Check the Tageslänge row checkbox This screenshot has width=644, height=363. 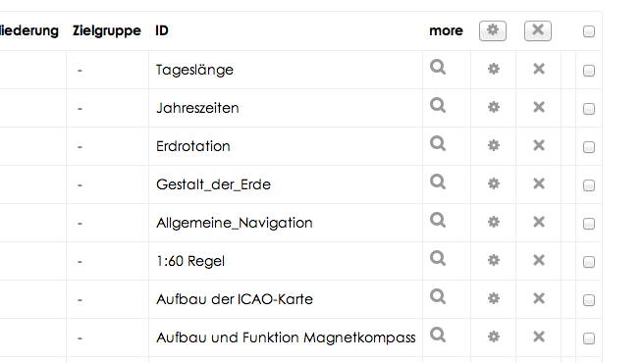(589, 71)
